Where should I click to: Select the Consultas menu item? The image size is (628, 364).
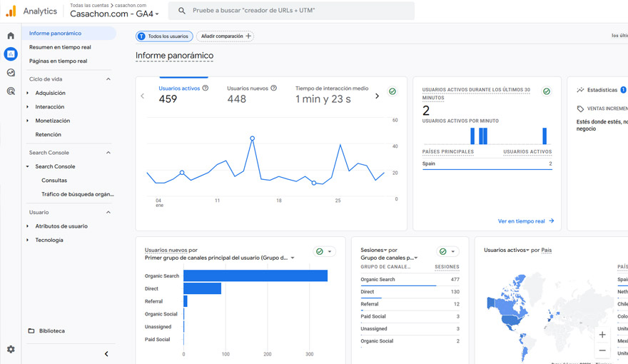(x=54, y=181)
